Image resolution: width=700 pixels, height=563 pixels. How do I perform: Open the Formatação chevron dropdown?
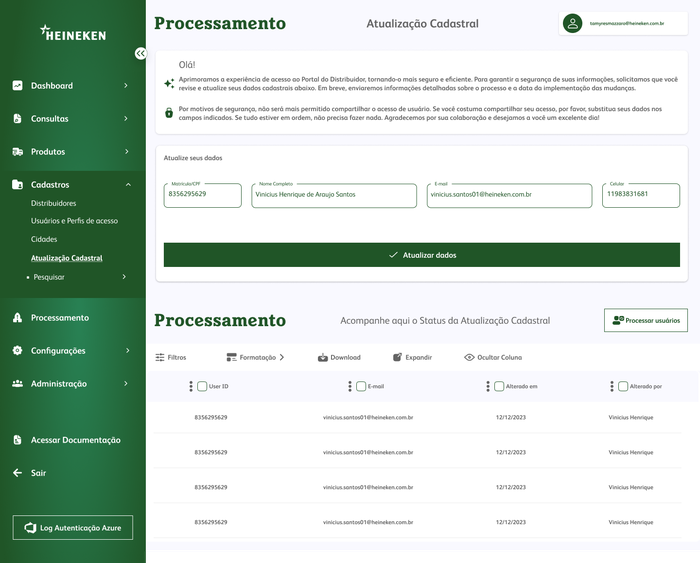282,357
